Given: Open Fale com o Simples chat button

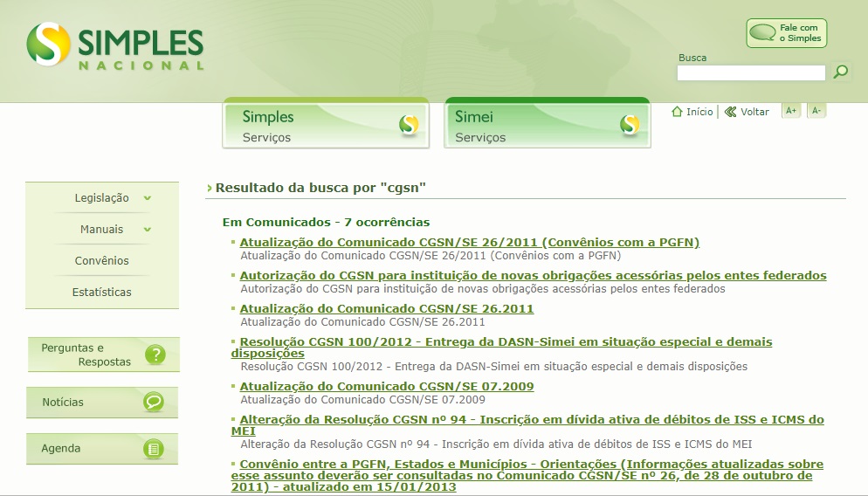Looking at the screenshot, I should 786,33.
